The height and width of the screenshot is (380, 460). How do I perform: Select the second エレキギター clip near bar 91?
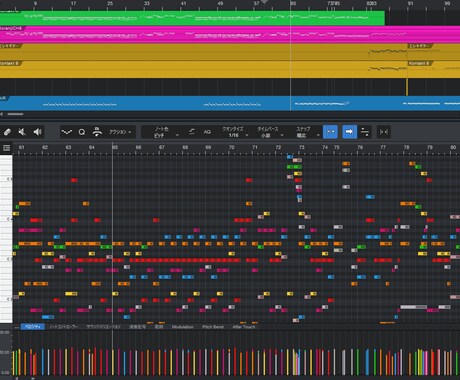point(434,52)
